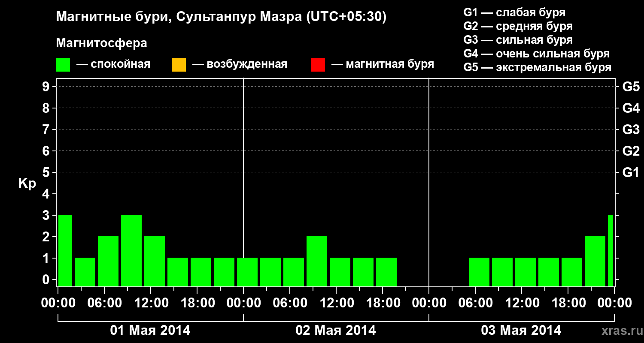Image resolution: width=644 pixels, height=343 pixels.
Task: Click the G2 label on the right axis
Action: [x=631, y=151]
